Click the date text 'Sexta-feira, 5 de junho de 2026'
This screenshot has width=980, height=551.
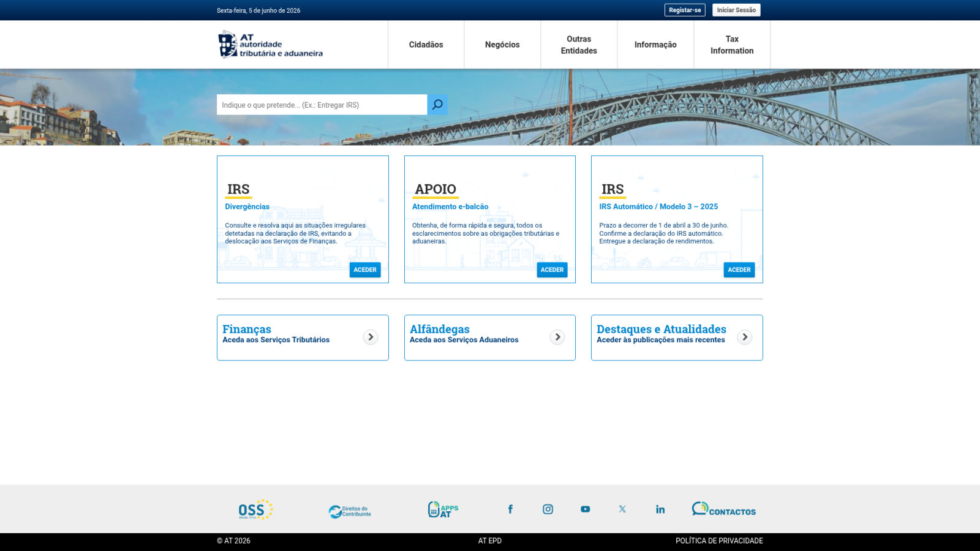tap(258, 10)
